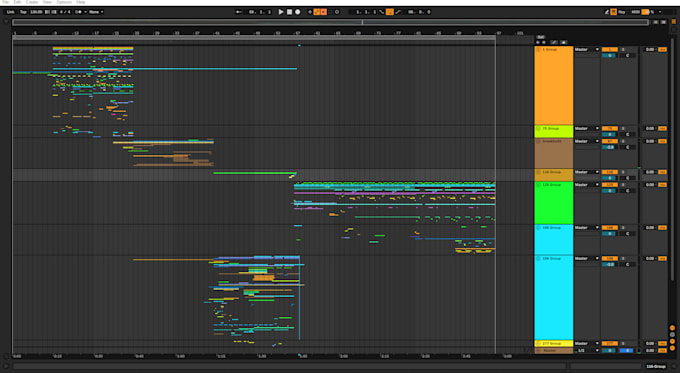Stop playback with the square Stop button
680x373 pixels.
point(289,12)
